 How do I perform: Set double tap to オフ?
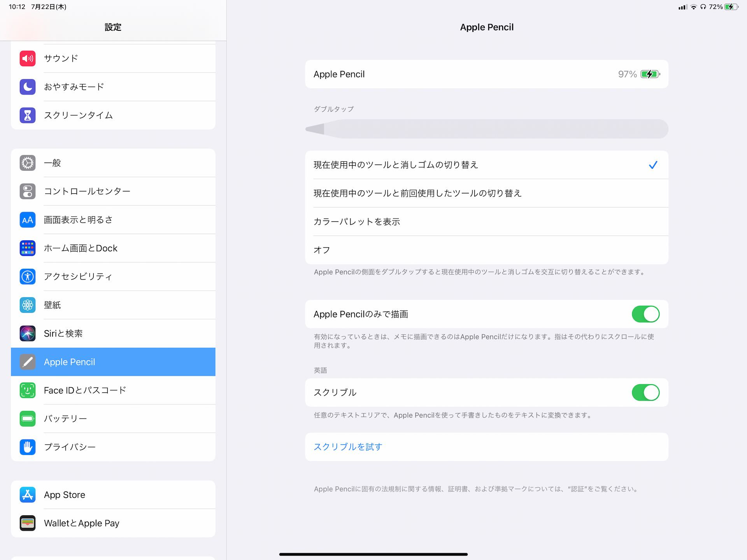[487, 250]
